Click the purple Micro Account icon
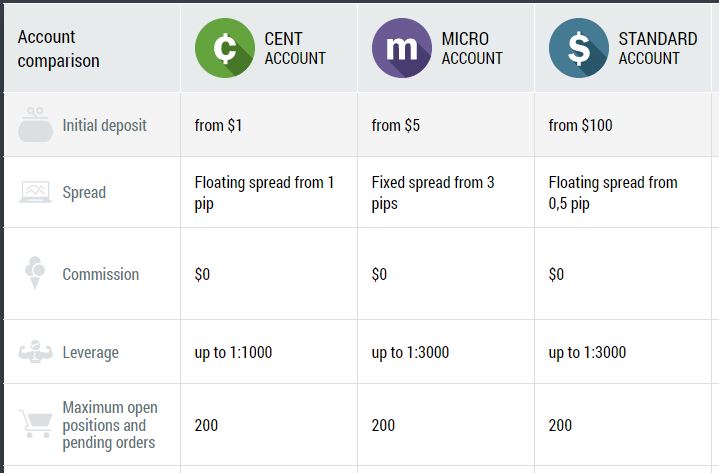719x473 pixels. click(402, 48)
